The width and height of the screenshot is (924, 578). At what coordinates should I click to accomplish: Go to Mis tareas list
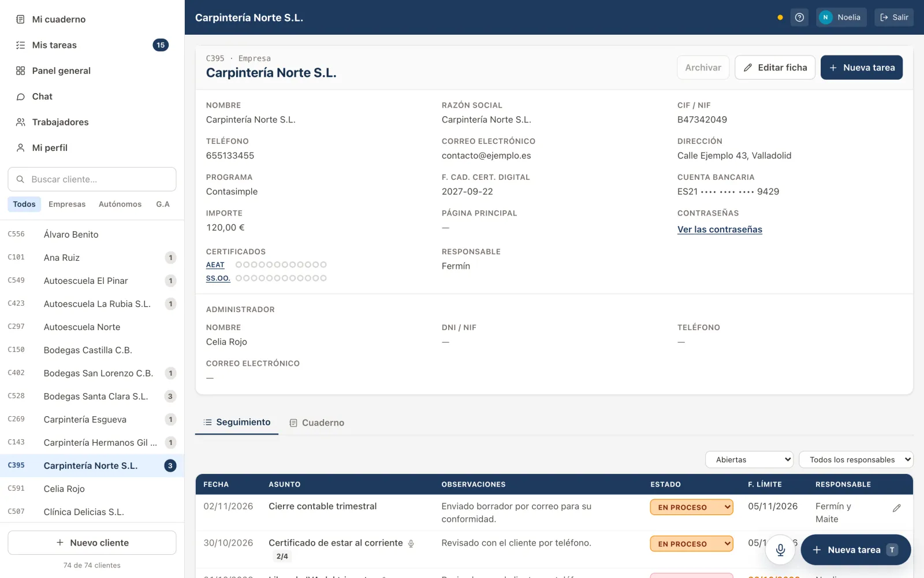tap(92, 45)
